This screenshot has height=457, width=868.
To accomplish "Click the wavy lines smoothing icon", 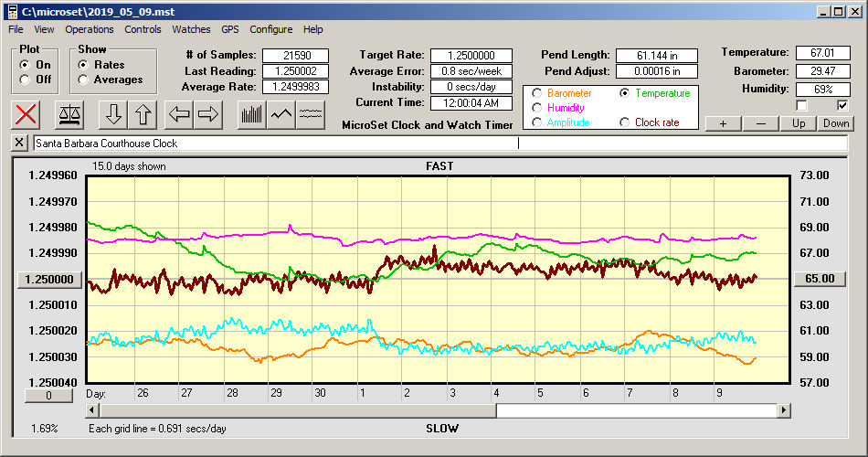I will tap(312, 114).
